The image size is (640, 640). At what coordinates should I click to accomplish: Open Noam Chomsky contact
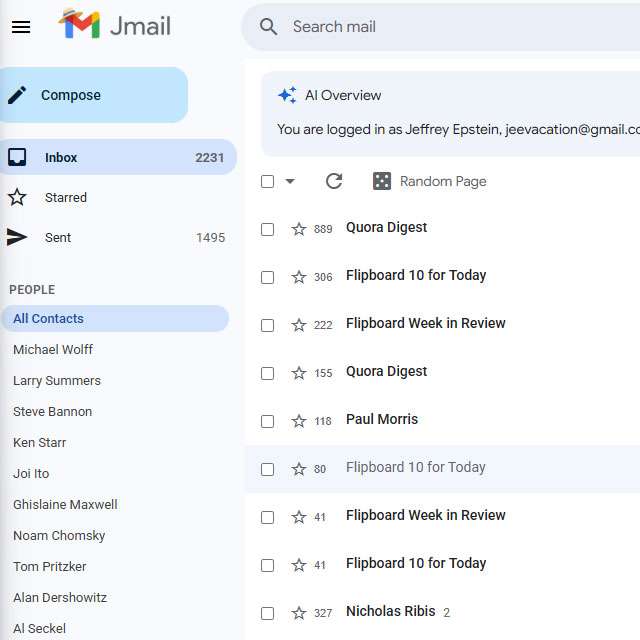click(x=59, y=536)
